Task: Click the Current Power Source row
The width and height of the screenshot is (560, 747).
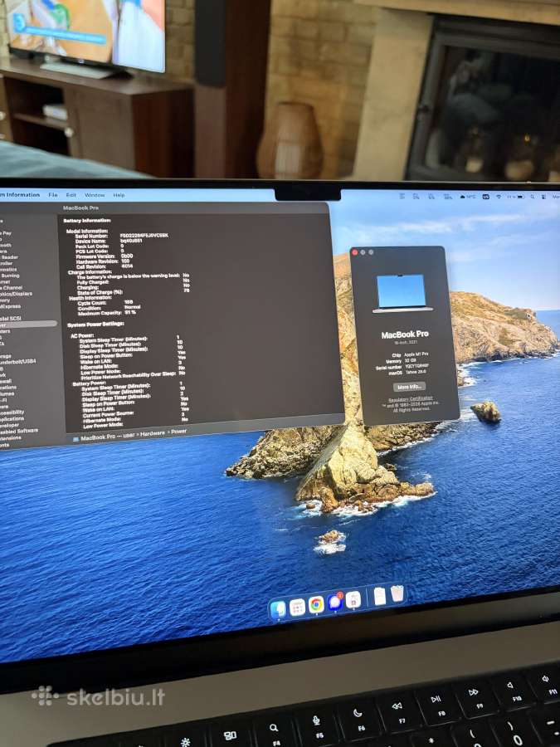Action: [134, 414]
